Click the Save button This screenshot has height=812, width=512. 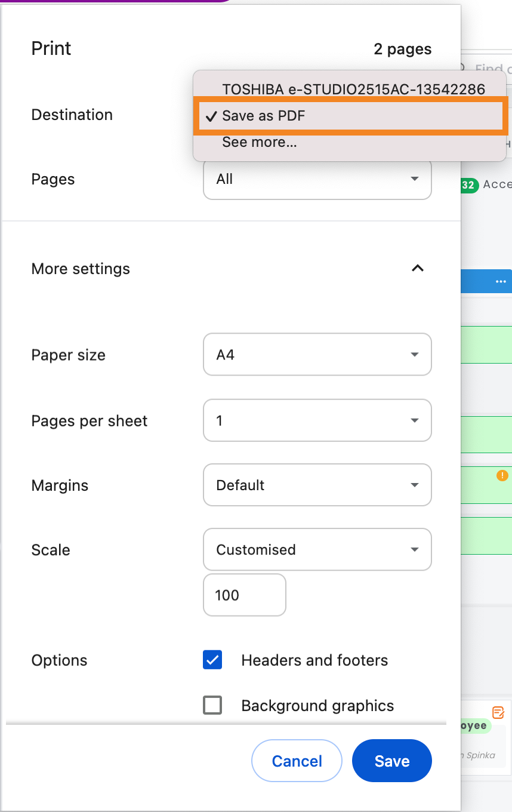[x=391, y=761]
